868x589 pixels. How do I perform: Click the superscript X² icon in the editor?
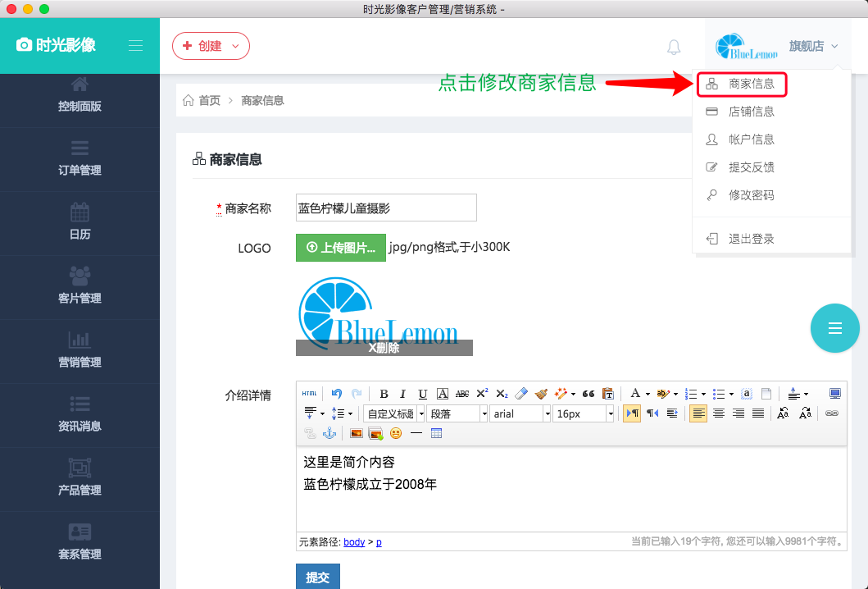pyautogui.click(x=483, y=391)
